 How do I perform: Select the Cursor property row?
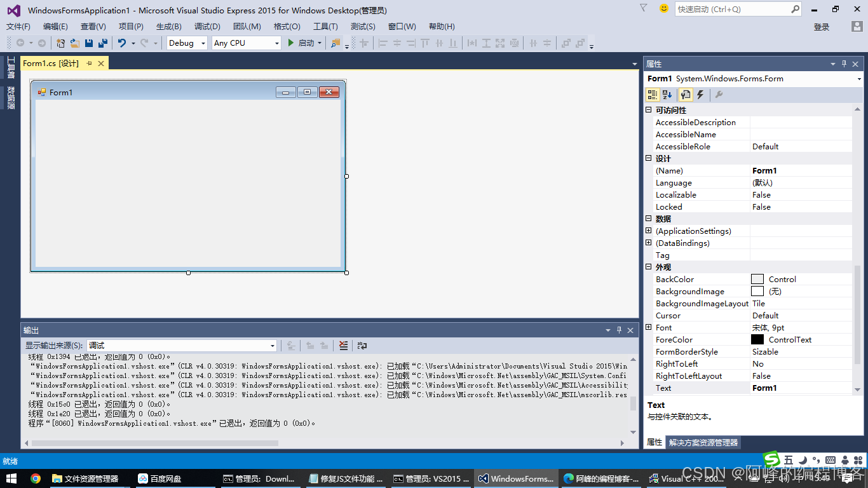[x=752, y=315]
